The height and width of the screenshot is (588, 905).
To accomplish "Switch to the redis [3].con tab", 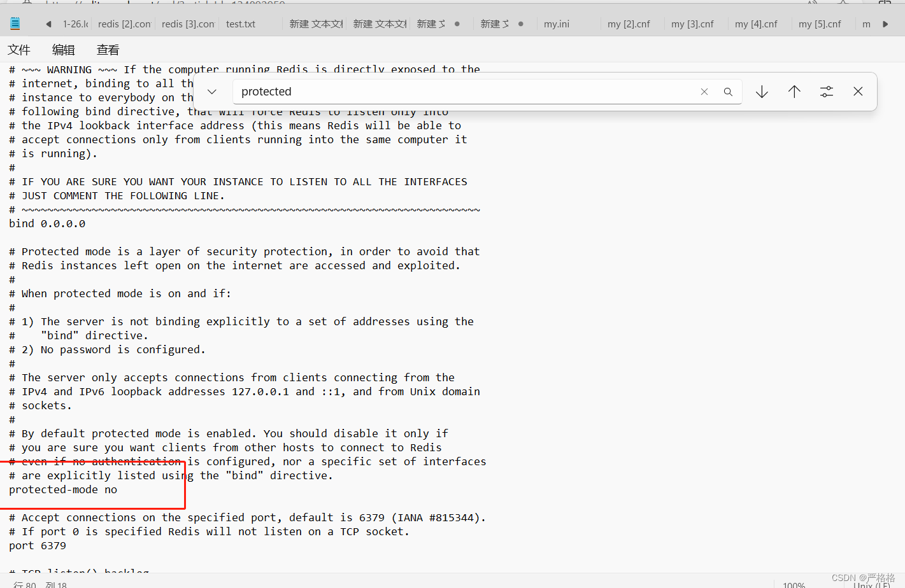I will pos(188,24).
